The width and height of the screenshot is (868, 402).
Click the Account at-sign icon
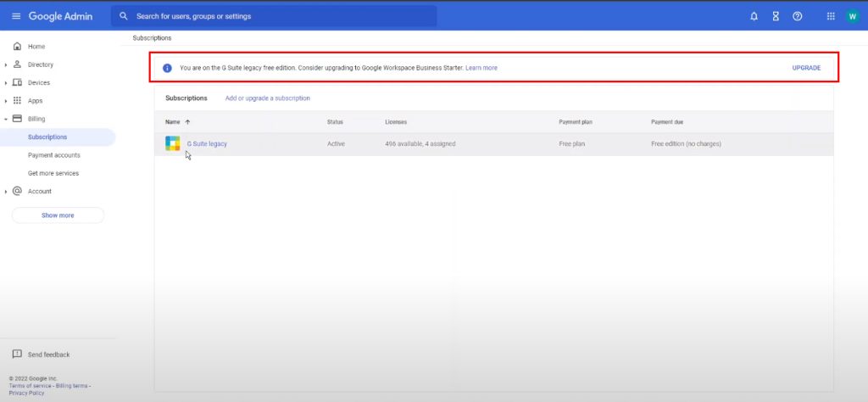coord(17,191)
